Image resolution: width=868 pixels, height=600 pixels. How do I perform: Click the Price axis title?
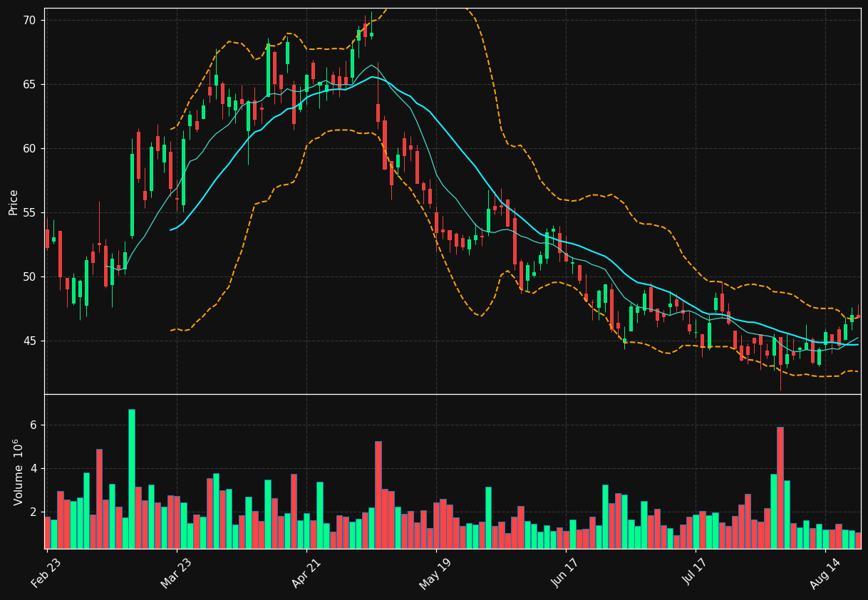pos(13,202)
